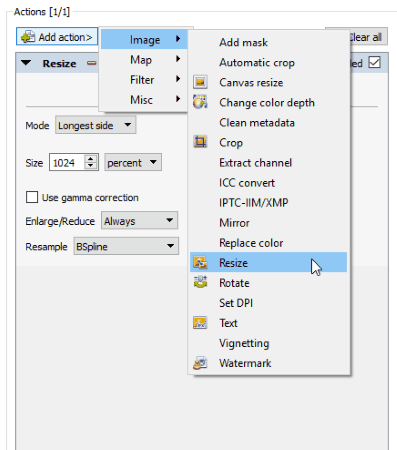Open the Map submenu

[x=144, y=60]
